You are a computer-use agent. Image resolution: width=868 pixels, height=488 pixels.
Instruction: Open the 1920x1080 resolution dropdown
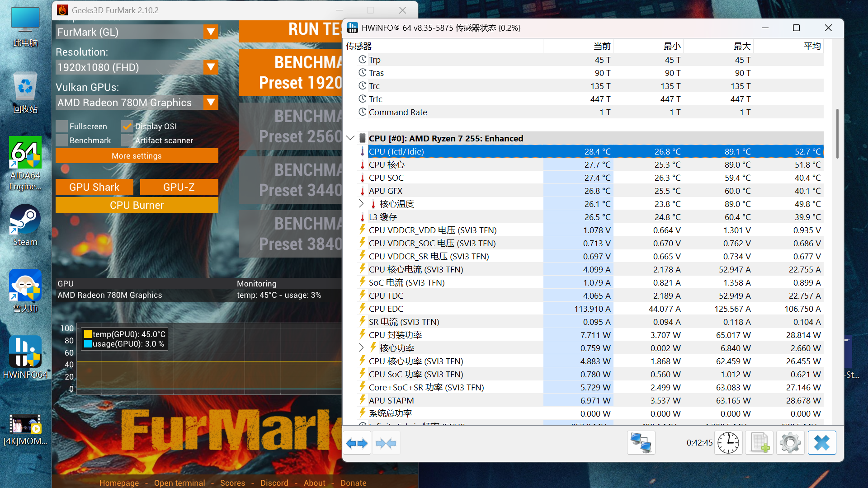click(x=211, y=67)
